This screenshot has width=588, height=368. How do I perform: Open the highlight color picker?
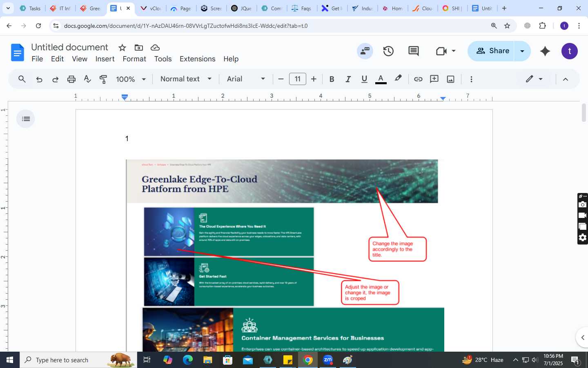[x=398, y=79]
